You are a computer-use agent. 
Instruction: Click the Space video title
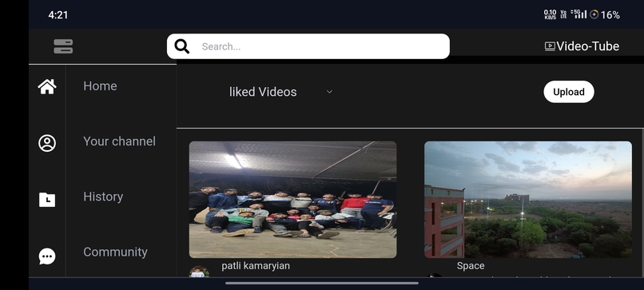471,266
